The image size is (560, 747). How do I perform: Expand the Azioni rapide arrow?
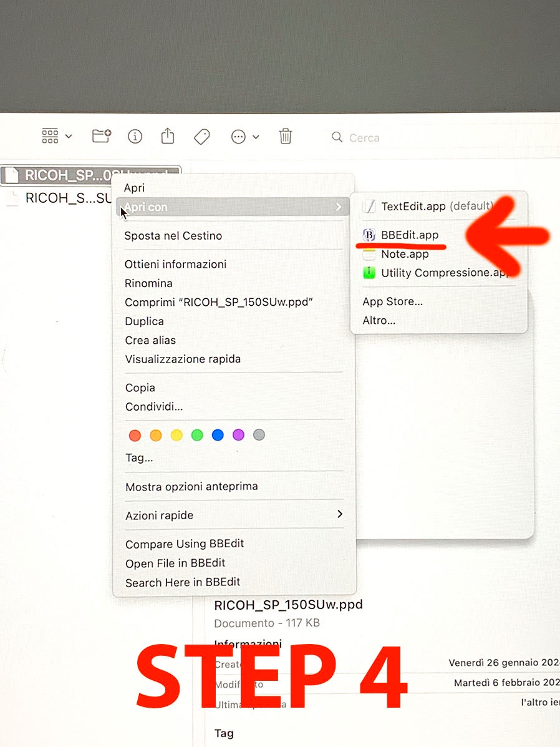point(339,514)
